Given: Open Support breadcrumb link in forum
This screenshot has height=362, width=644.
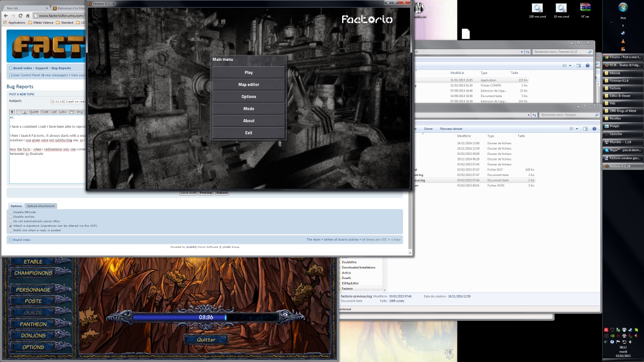Looking at the screenshot, I should click(x=42, y=68).
